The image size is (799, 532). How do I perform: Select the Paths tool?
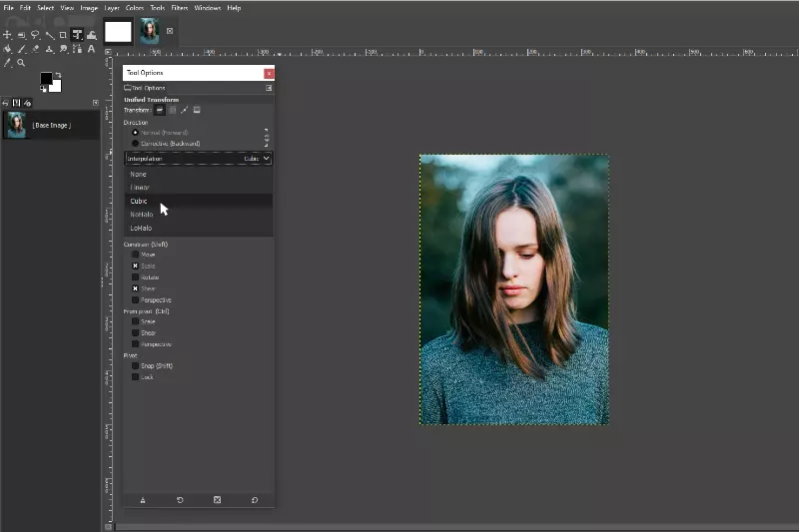coord(77,49)
